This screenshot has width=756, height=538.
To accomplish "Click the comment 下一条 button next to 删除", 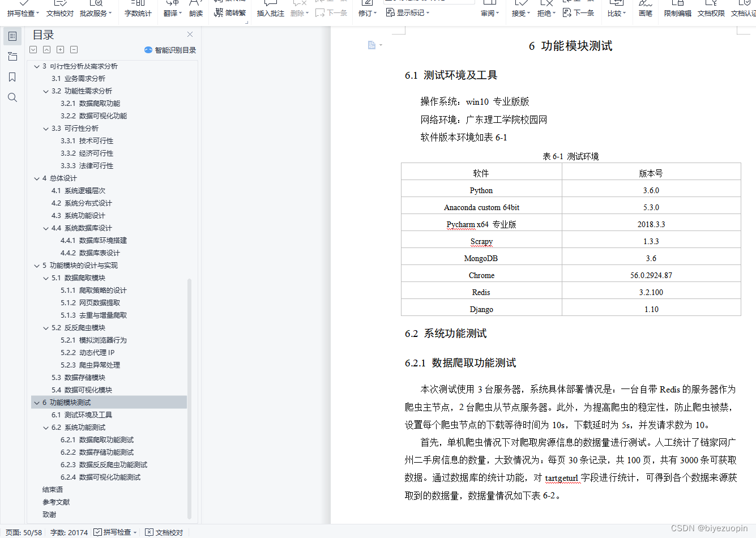I will (x=331, y=12).
